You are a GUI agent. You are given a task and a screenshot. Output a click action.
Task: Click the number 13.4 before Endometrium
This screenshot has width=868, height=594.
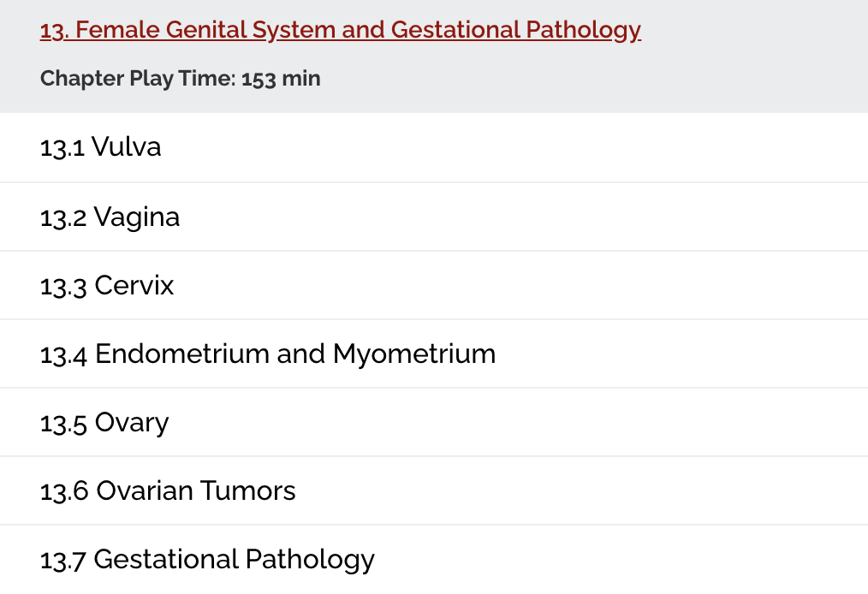[x=63, y=354]
